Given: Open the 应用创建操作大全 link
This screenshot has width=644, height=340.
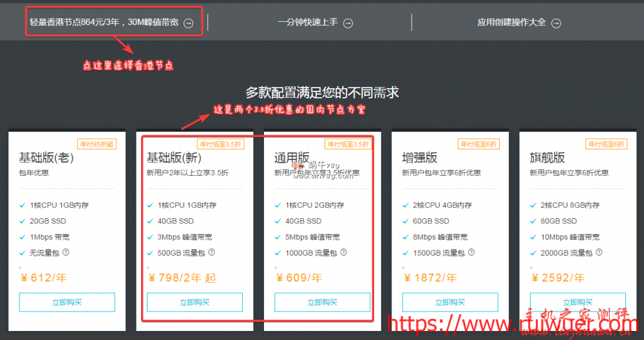Looking at the screenshot, I should coord(511,23).
